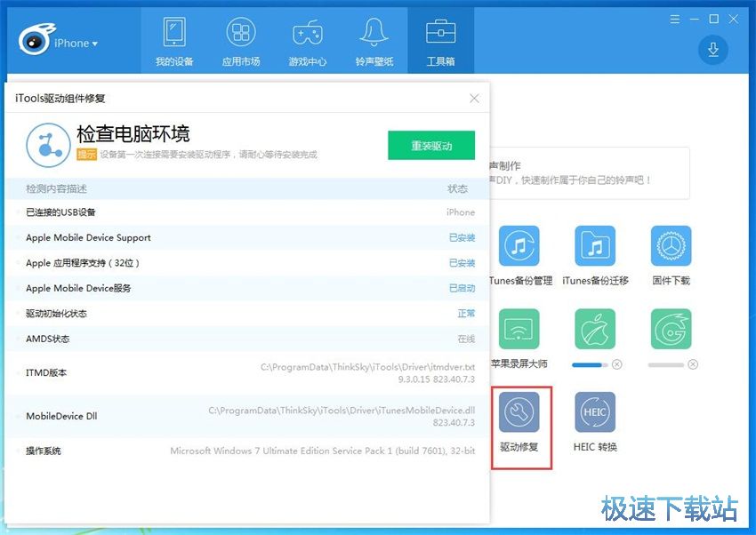Select 工具箱 tab
The image size is (756, 535).
[x=440, y=43]
